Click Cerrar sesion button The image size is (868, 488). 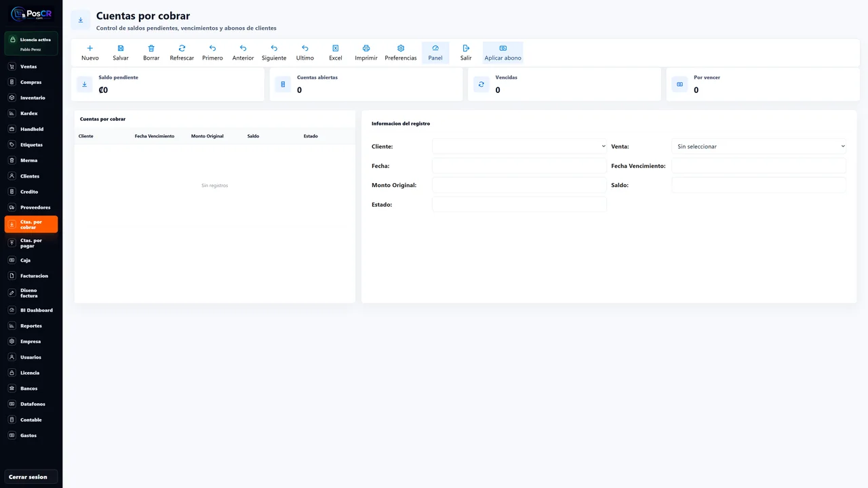pos(31,477)
